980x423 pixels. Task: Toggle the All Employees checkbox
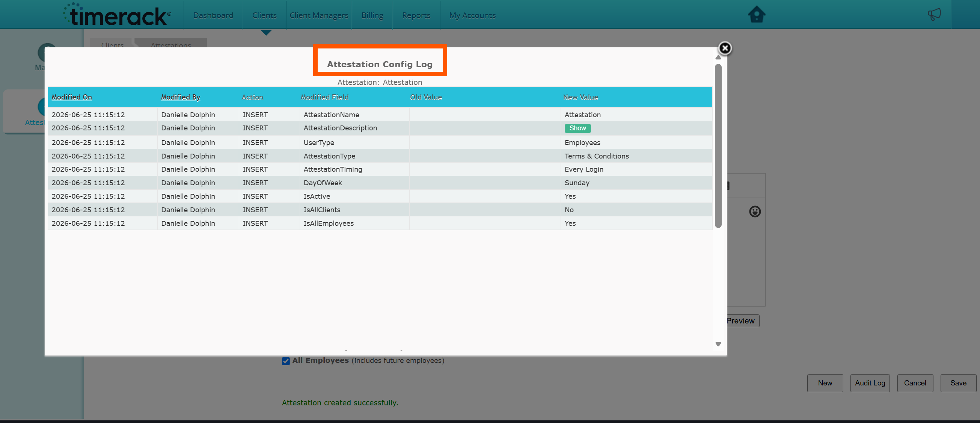click(x=286, y=361)
